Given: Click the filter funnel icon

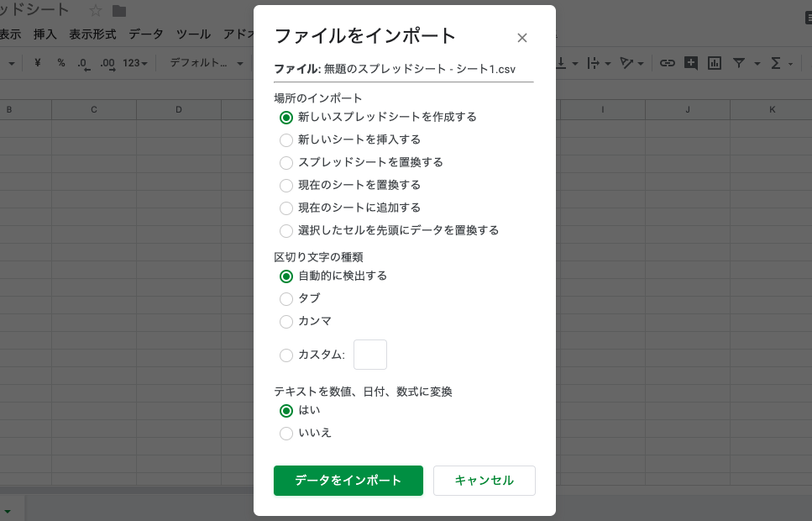Looking at the screenshot, I should click(x=739, y=63).
